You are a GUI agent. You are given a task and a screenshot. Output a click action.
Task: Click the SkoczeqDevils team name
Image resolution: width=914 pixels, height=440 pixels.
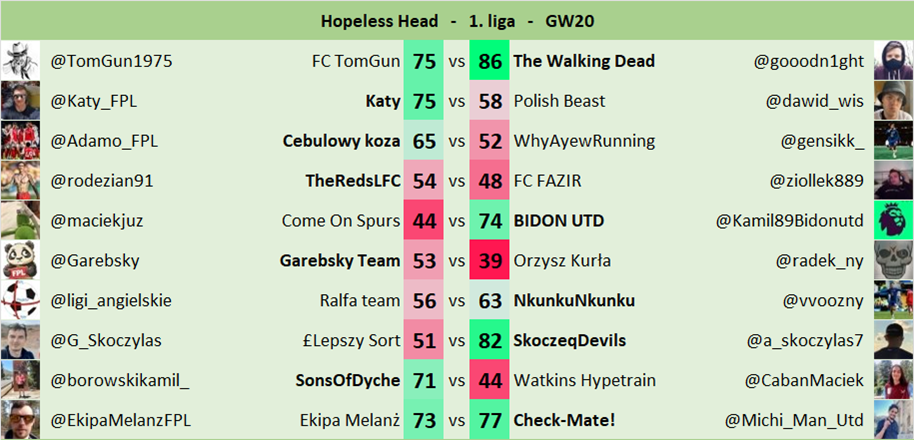(570, 341)
